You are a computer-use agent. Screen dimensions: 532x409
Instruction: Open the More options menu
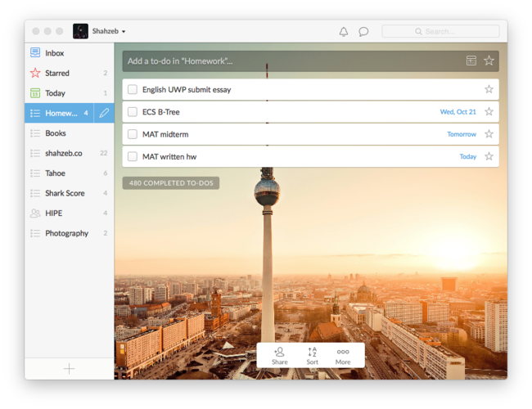click(343, 355)
